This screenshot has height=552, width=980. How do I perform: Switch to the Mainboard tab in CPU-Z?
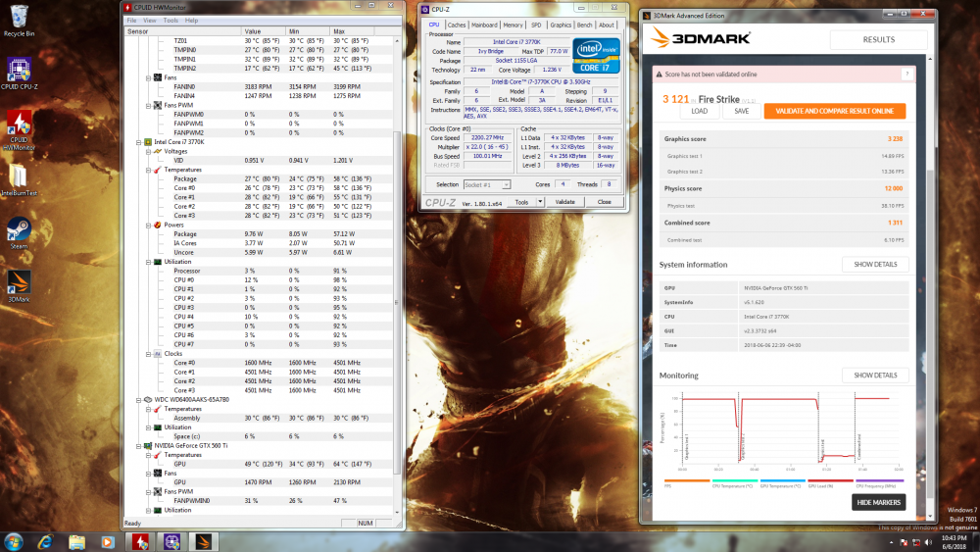[x=484, y=25]
